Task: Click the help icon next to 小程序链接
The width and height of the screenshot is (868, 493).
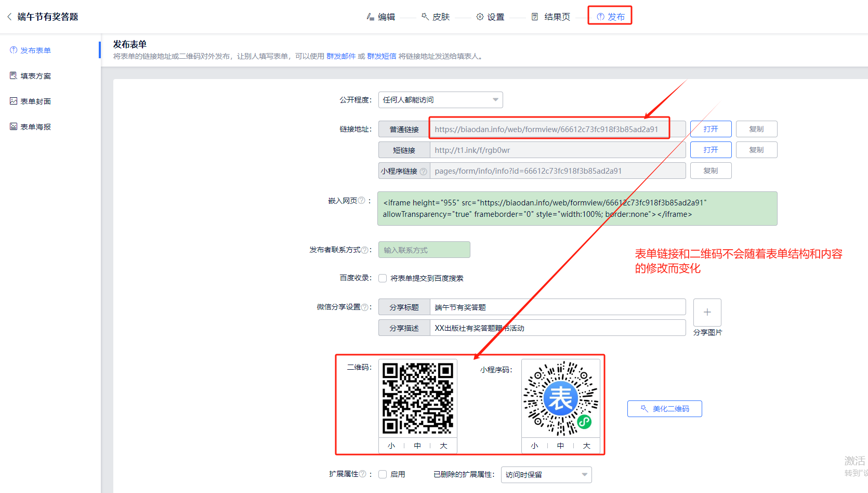Action: (423, 171)
